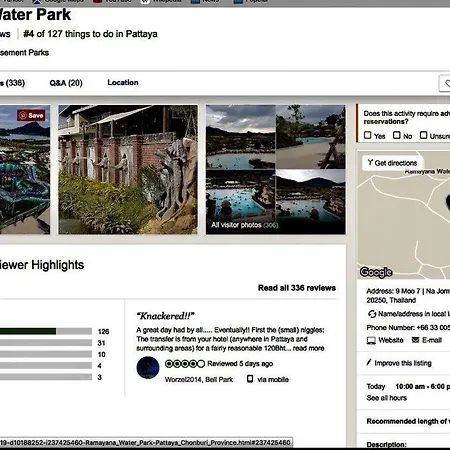450x450 pixels.
Task: Open the Q&A (20) tab
Action: point(66,83)
